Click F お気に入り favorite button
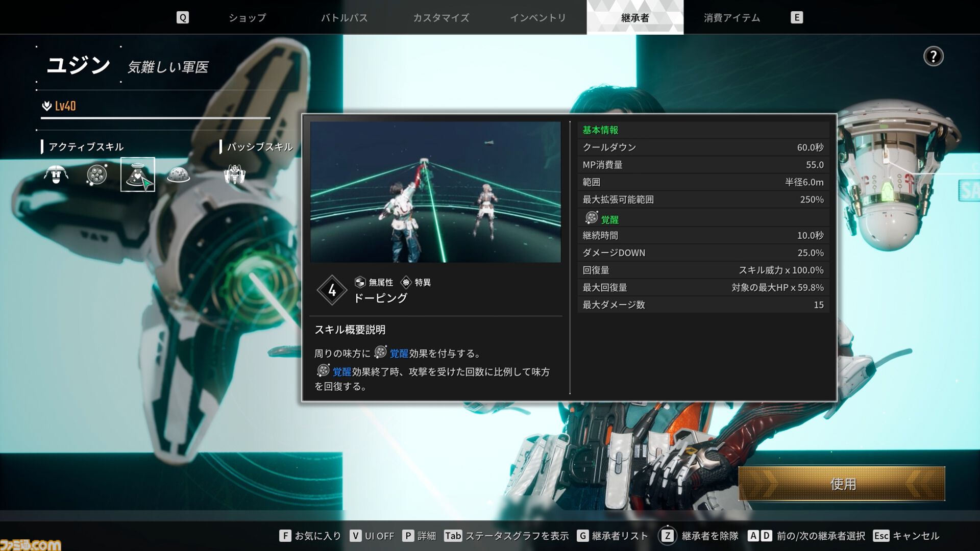The image size is (980, 551). point(310,536)
